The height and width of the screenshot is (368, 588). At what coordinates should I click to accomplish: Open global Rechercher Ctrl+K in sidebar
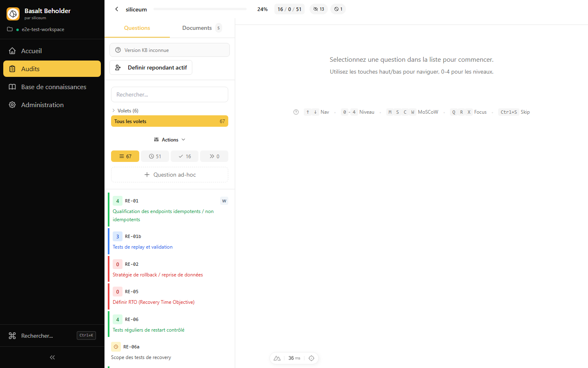click(x=52, y=335)
